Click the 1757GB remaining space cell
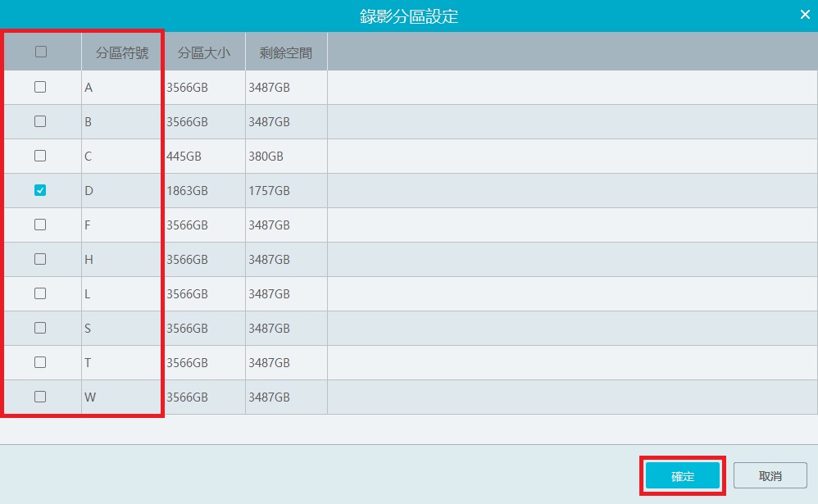 point(286,190)
